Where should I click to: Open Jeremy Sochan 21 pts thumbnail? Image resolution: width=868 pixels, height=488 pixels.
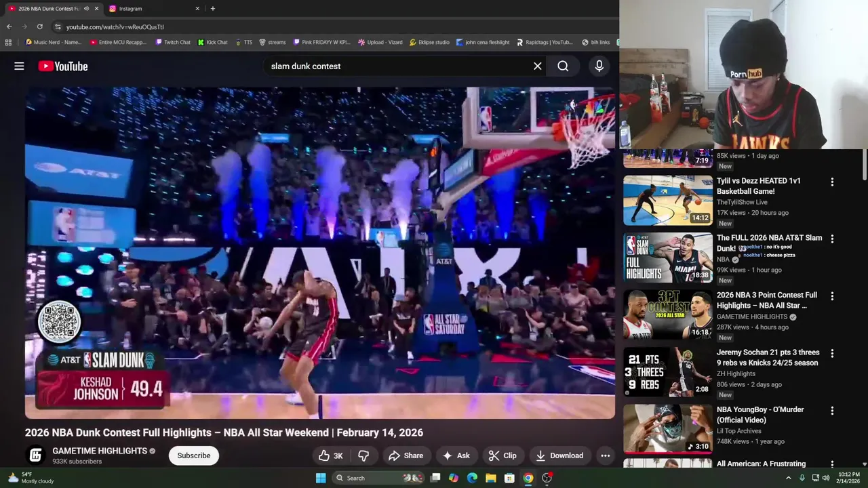[x=668, y=372]
